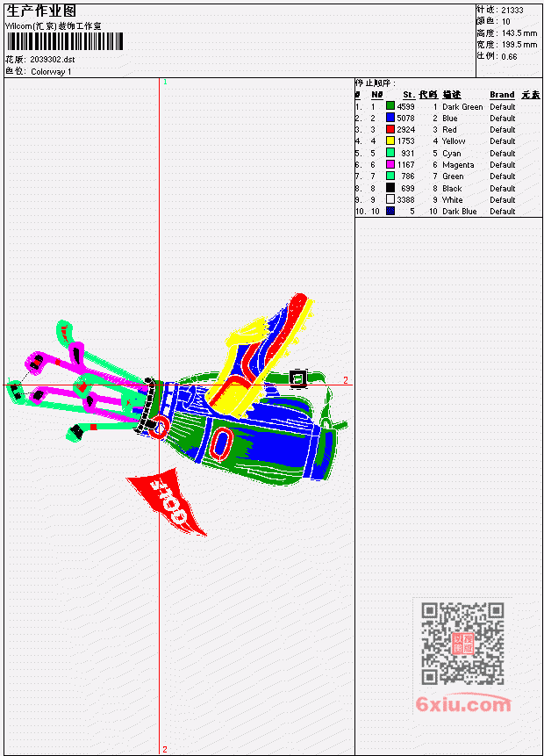Click the '元素' column header
This screenshot has width=544, height=756.
531,95
